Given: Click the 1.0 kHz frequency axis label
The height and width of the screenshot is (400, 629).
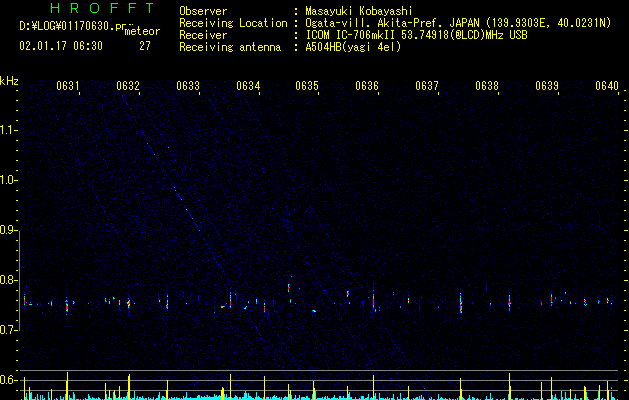Looking at the screenshot, I should coord(9,180).
